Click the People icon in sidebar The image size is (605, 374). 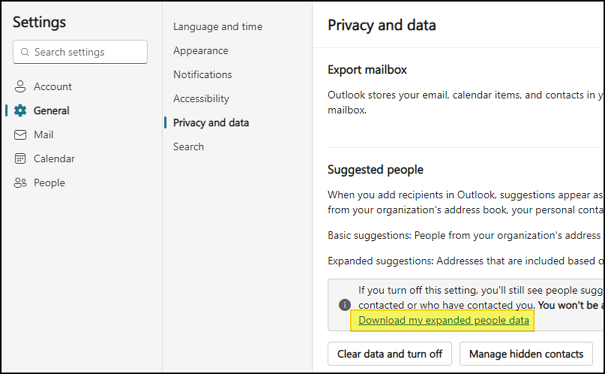(x=20, y=183)
